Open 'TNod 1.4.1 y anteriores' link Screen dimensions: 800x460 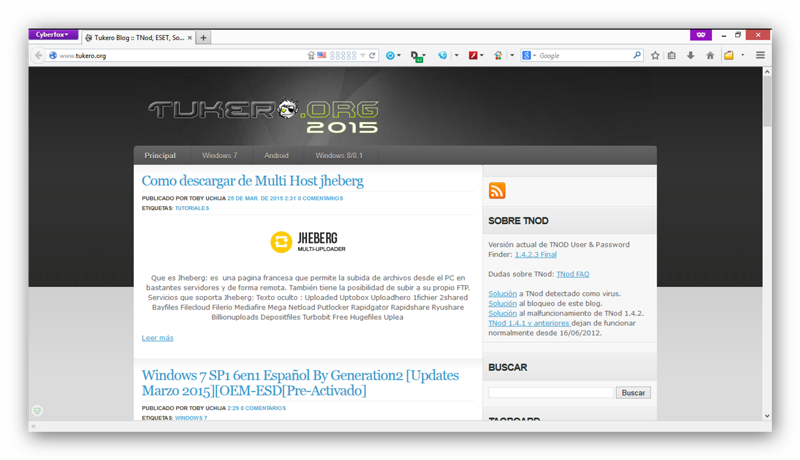pyautogui.click(x=529, y=323)
